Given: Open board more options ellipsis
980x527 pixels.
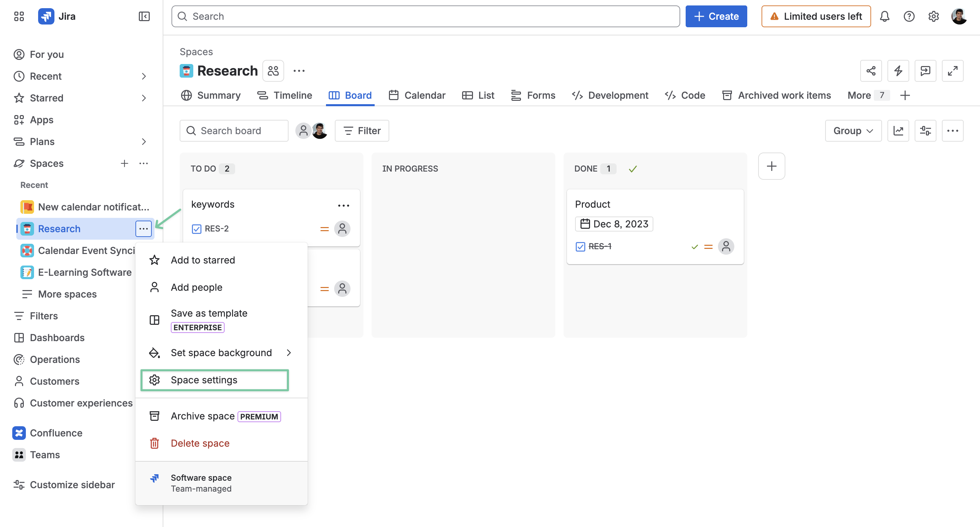Looking at the screenshot, I should [x=952, y=131].
